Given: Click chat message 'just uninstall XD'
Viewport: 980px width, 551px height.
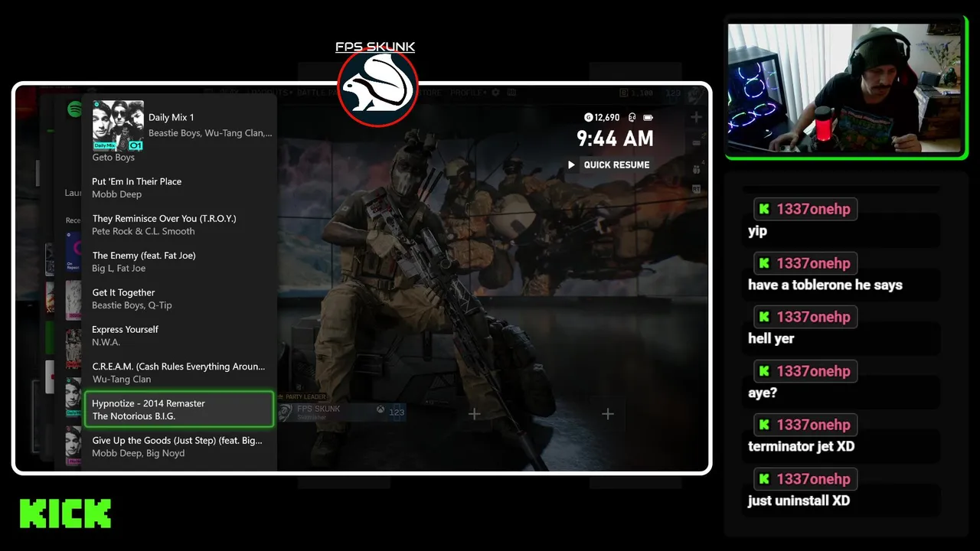Looking at the screenshot, I should (x=799, y=500).
